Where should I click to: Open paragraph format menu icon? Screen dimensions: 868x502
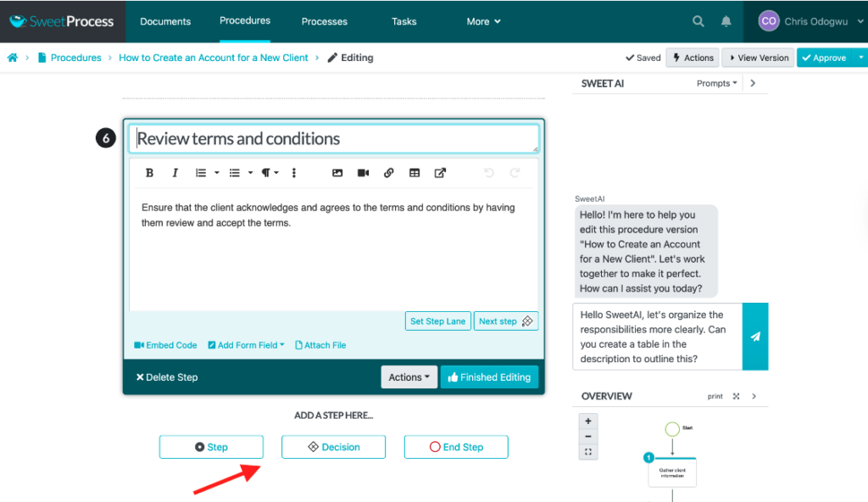265,173
